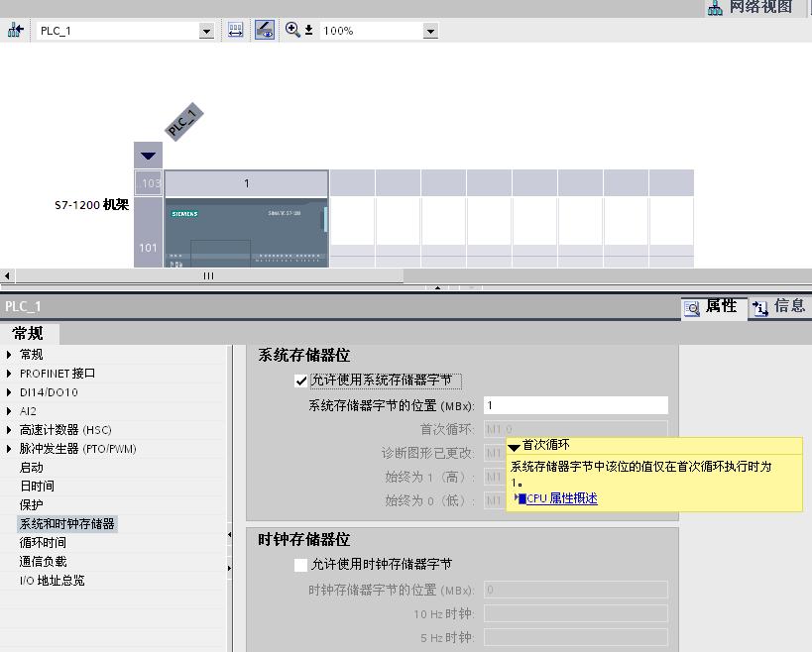
Task: Click the zoom download arrow icon
Action: click(308, 30)
